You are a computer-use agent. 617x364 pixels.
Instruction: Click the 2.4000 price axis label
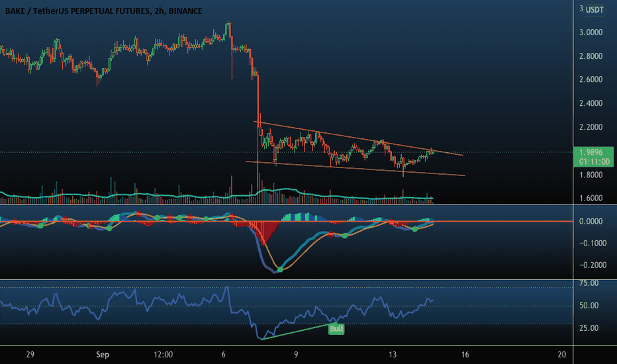click(x=591, y=103)
